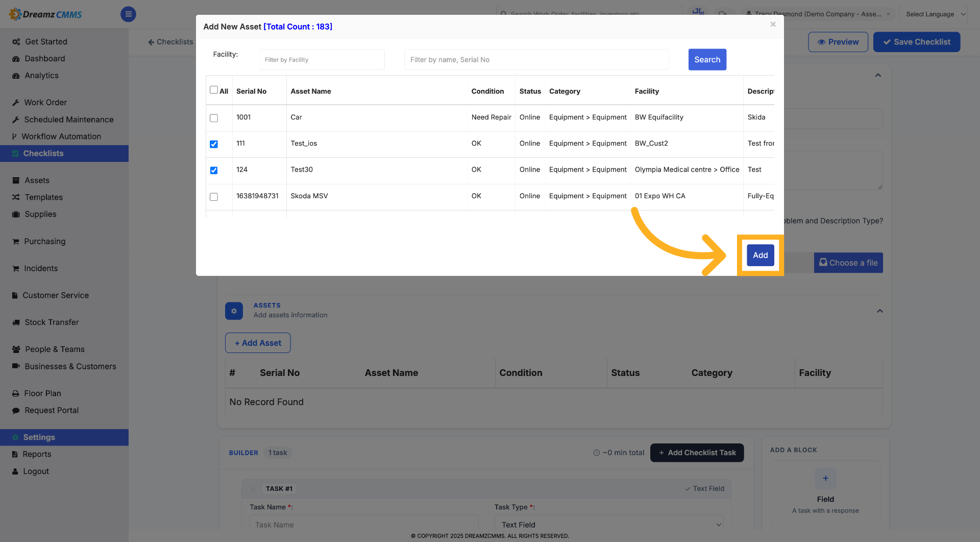Click the Search button in dialog

(x=707, y=60)
